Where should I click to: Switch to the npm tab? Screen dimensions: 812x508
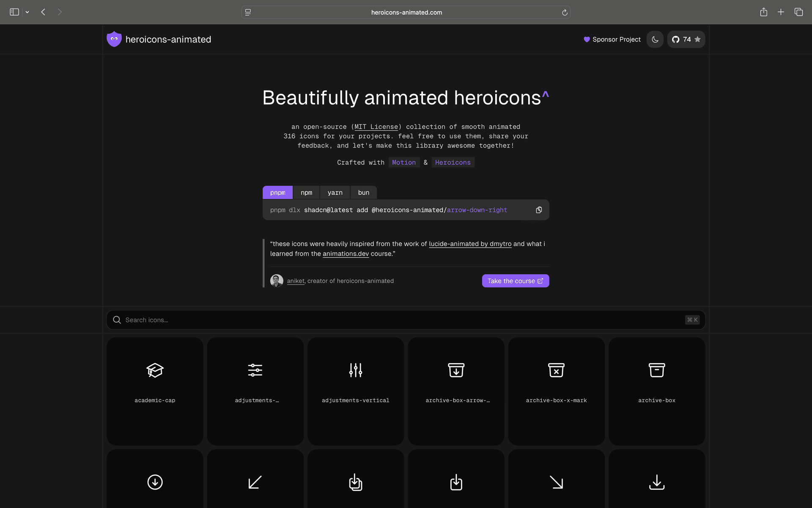click(306, 193)
